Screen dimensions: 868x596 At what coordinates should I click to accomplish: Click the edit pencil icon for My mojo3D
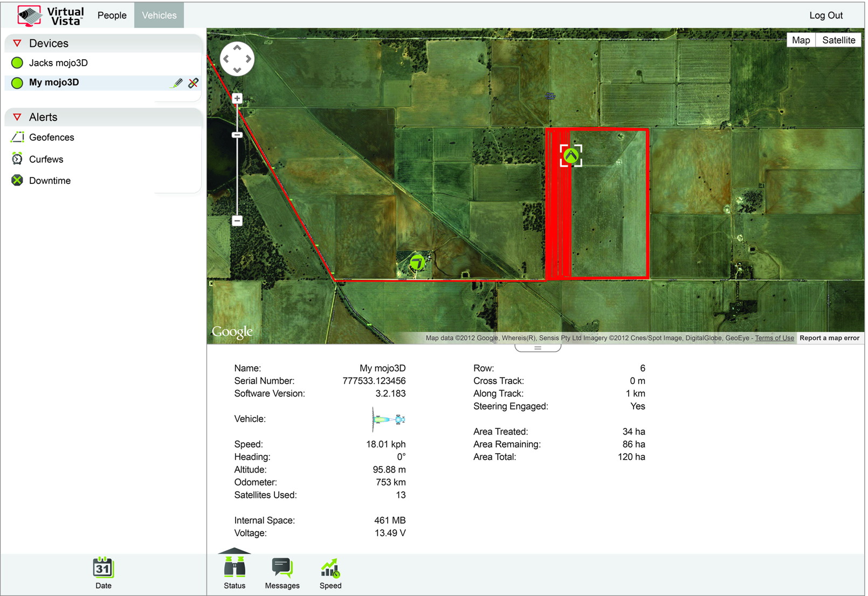[177, 83]
